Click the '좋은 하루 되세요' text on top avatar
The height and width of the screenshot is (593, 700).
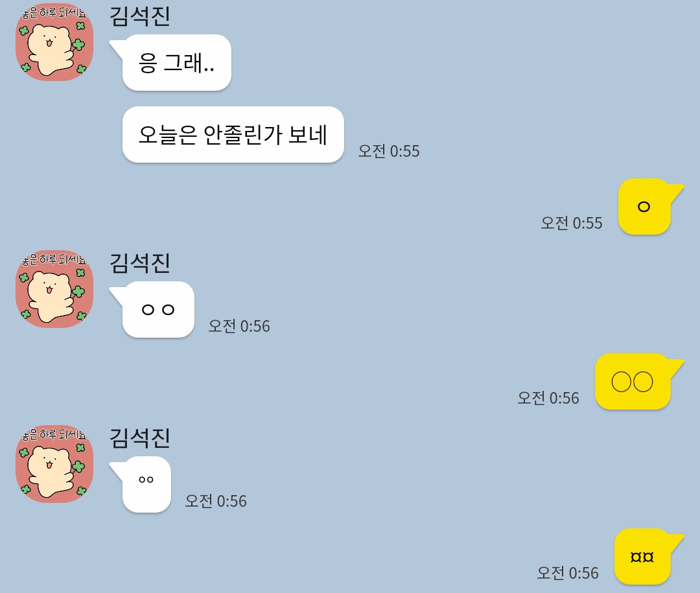tap(54, 13)
